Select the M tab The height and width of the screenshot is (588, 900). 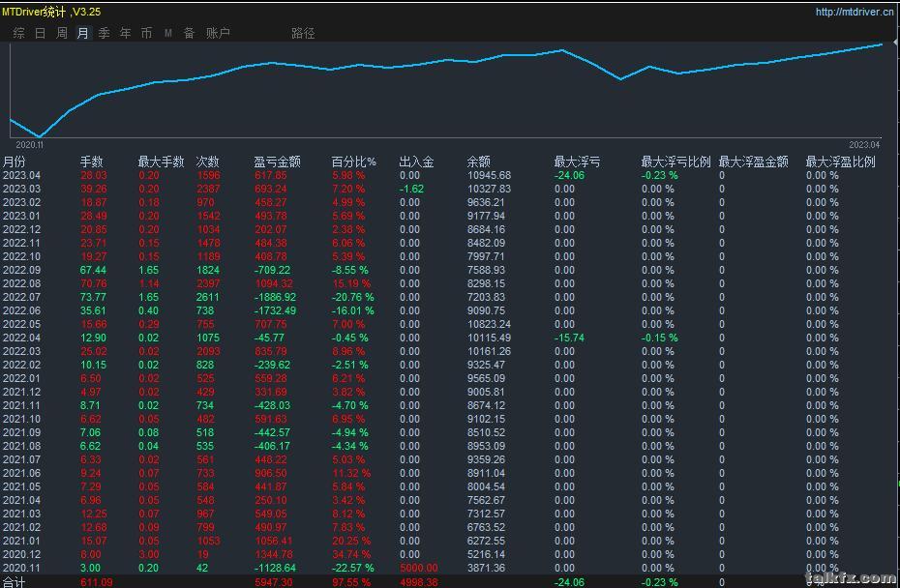point(168,33)
